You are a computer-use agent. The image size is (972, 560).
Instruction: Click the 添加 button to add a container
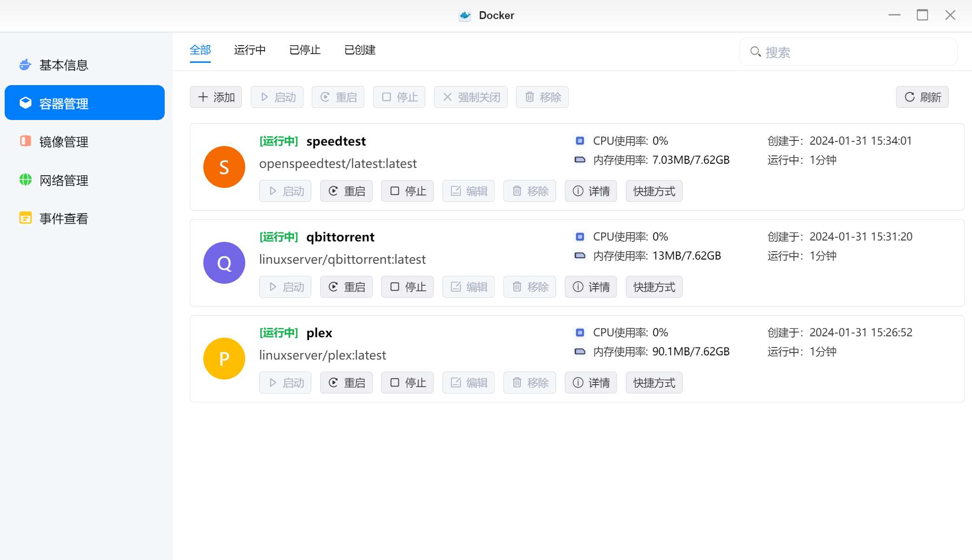pos(216,97)
